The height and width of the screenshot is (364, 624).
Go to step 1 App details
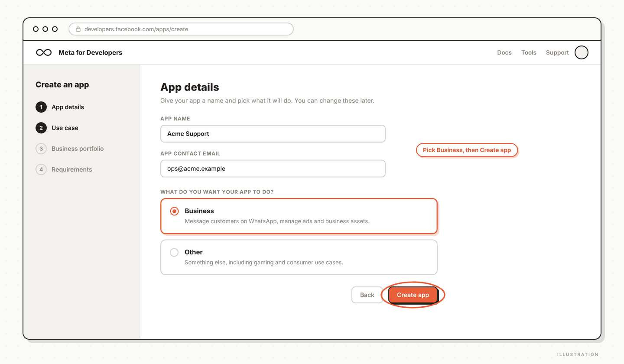point(60,107)
